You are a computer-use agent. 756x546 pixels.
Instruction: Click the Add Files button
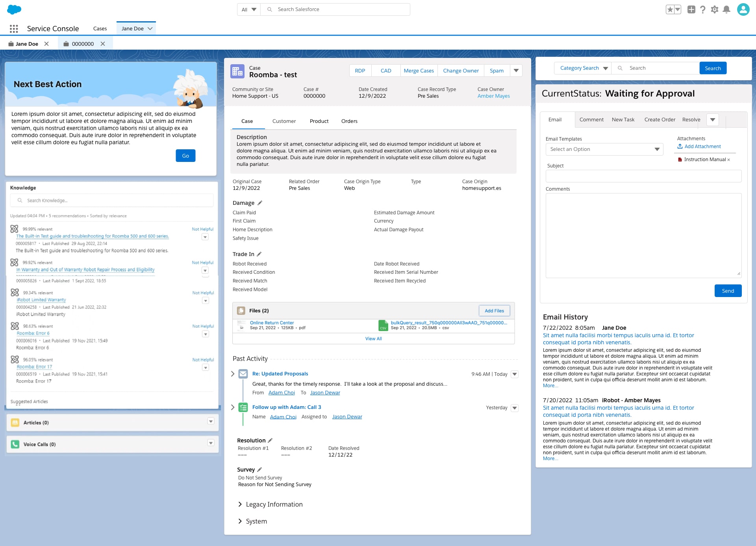pos(494,311)
